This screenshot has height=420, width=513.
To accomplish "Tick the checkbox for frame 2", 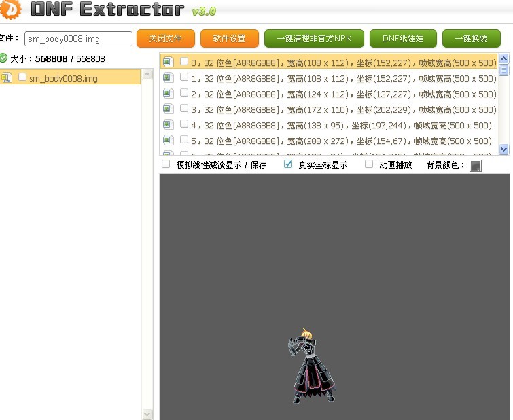I will pos(184,92).
